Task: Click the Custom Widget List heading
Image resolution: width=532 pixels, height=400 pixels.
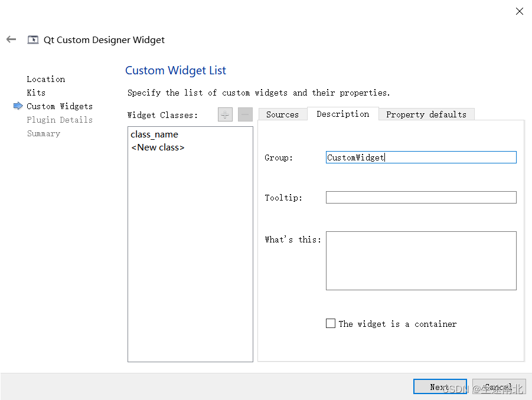Action: [x=175, y=70]
